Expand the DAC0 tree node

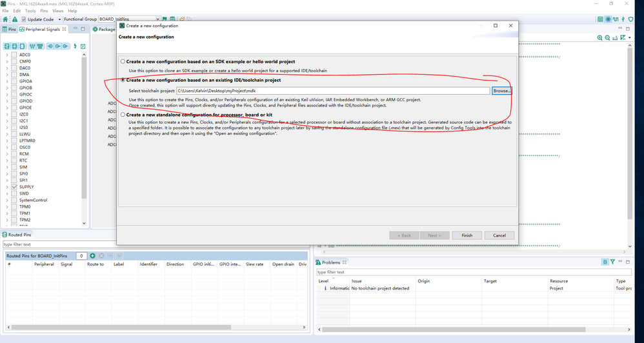tap(7, 68)
